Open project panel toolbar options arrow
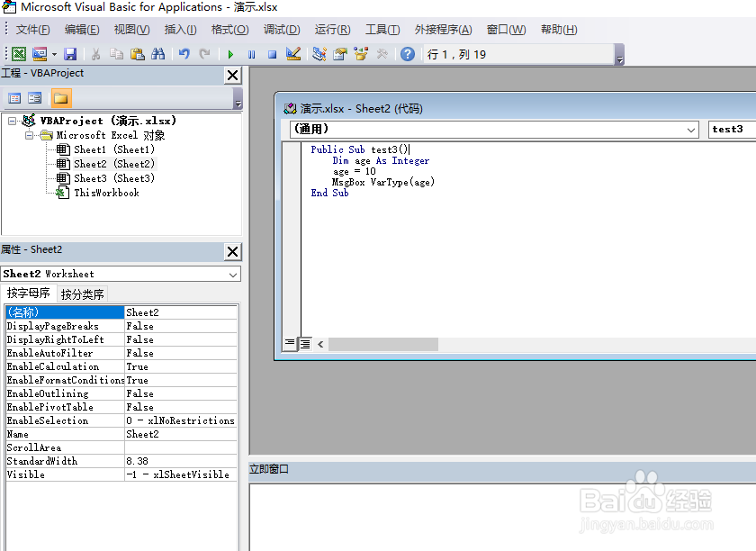This screenshot has height=551, width=756. click(238, 99)
